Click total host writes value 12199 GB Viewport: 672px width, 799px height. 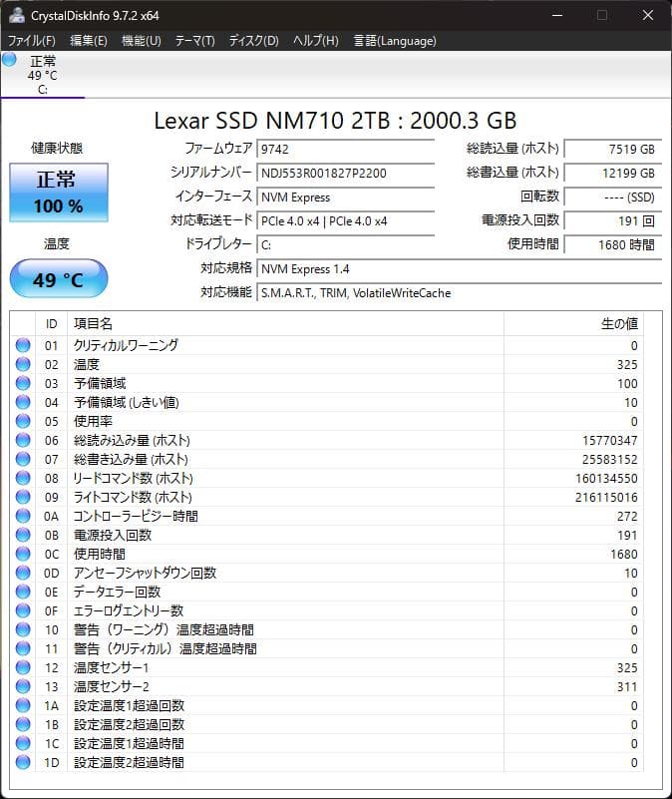[x=613, y=173]
